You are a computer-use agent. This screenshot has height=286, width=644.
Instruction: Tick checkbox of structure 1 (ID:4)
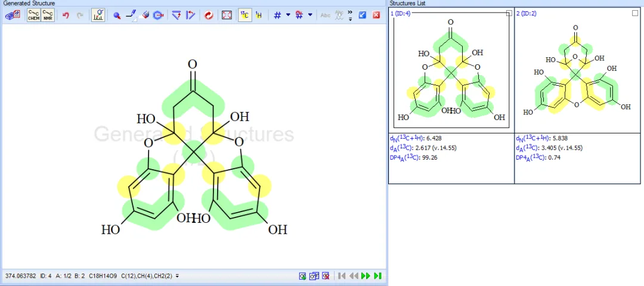click(509, 13)
